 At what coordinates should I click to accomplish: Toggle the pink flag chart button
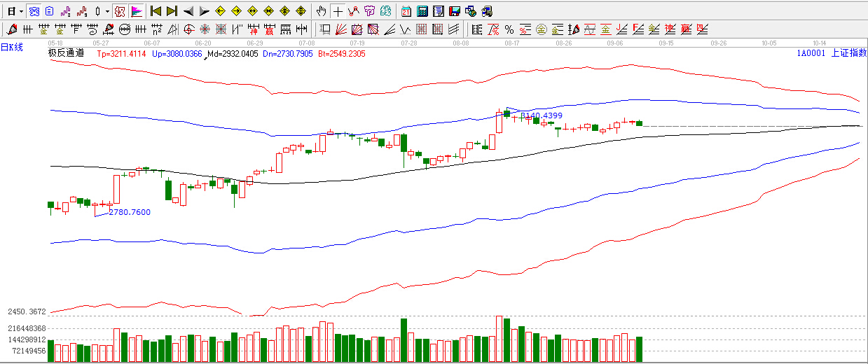[137, 11]
